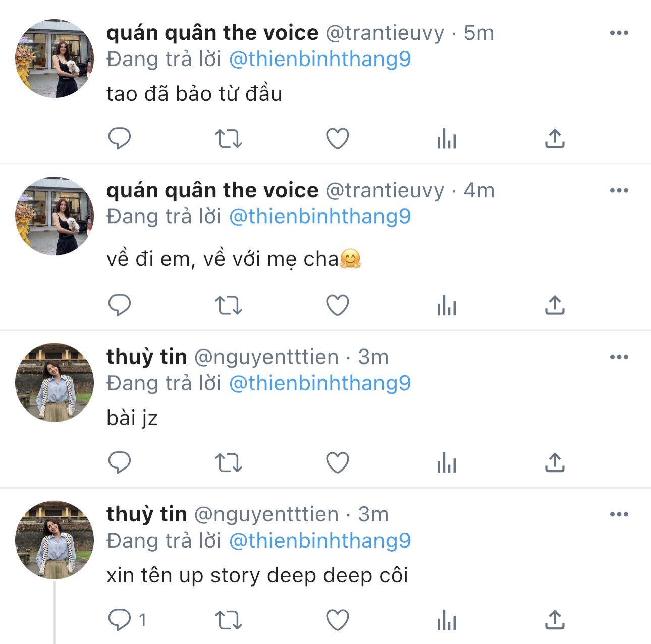The image size is (651, 644).
Task: Open quán quân the voice avatar on first tweet
Action: [55, 58]
